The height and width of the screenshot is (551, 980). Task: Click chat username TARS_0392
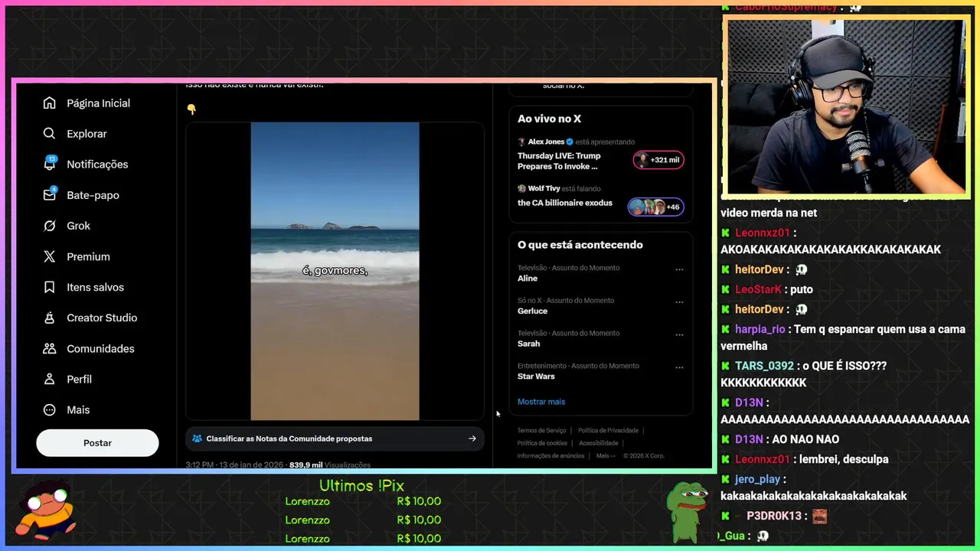click(764, 366)
